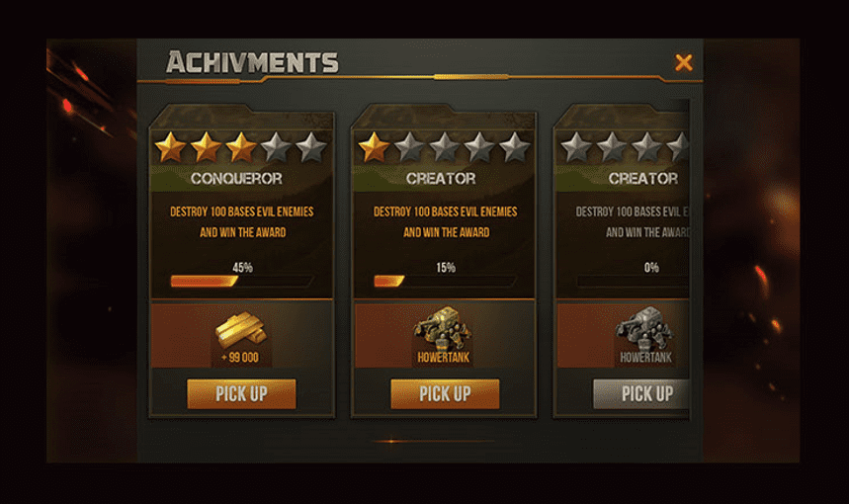Viewport: 849px width, 504px height.
Task: Click the page indicator line below cards
Action: 433,441
